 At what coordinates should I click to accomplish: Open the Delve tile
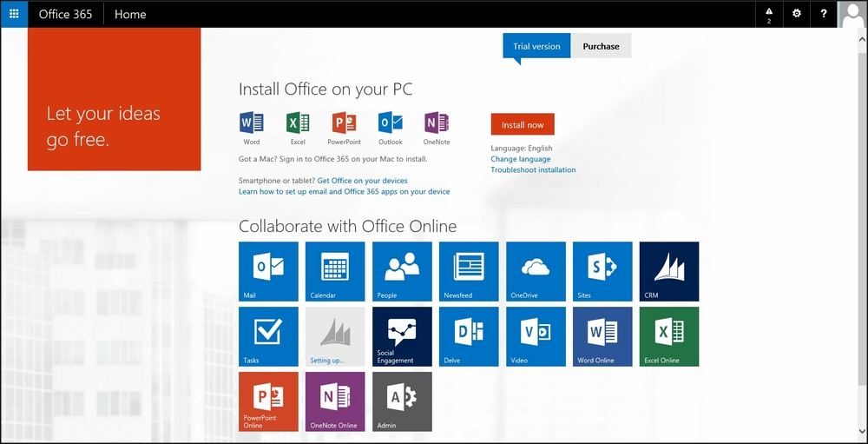(x=469, y=336)
